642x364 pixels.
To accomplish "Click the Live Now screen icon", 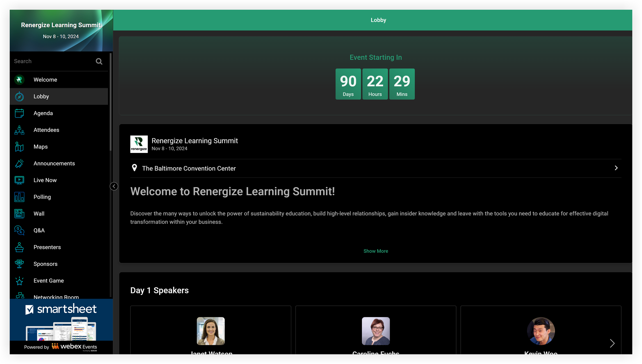I will click(19, 180).
